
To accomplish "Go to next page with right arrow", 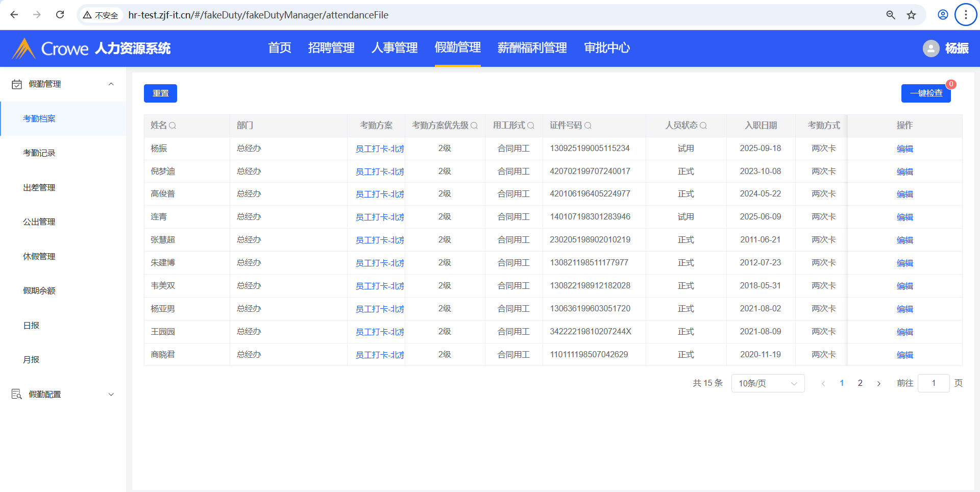I will click(x=878, y=383).
